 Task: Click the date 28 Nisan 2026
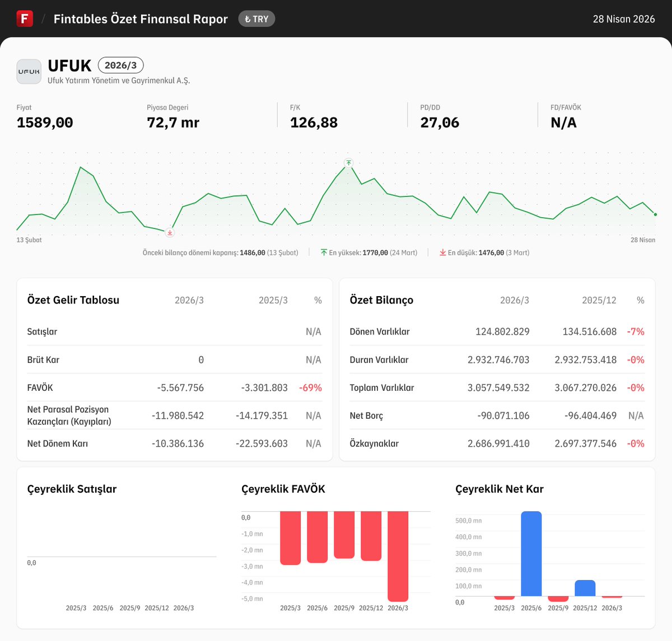624,19
